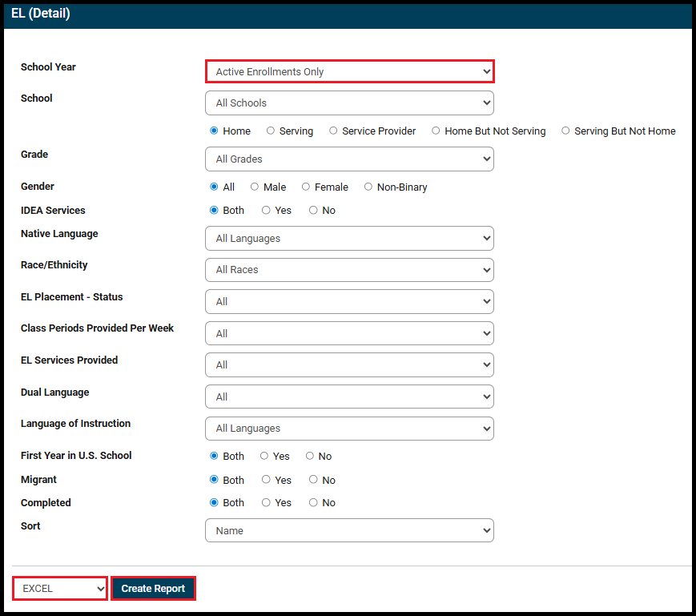The height and width of the screenshot is (616, 696).
Task: Open the Dual Language dropdown
Action: coord(349,397)
